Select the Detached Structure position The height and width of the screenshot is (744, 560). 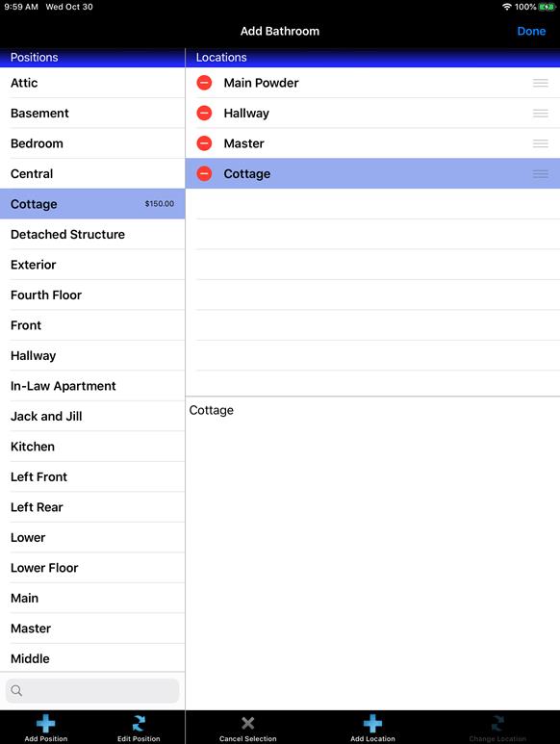92,235
